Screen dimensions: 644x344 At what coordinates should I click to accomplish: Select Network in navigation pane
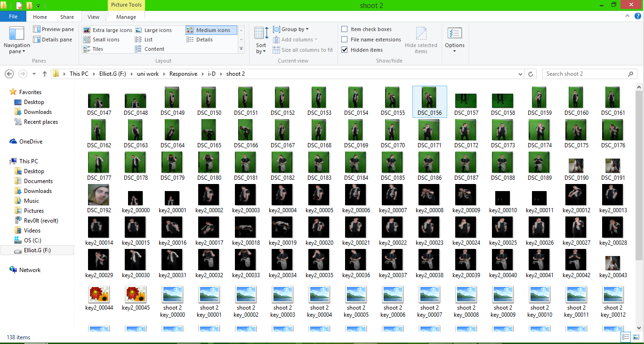tap(30, 270)
